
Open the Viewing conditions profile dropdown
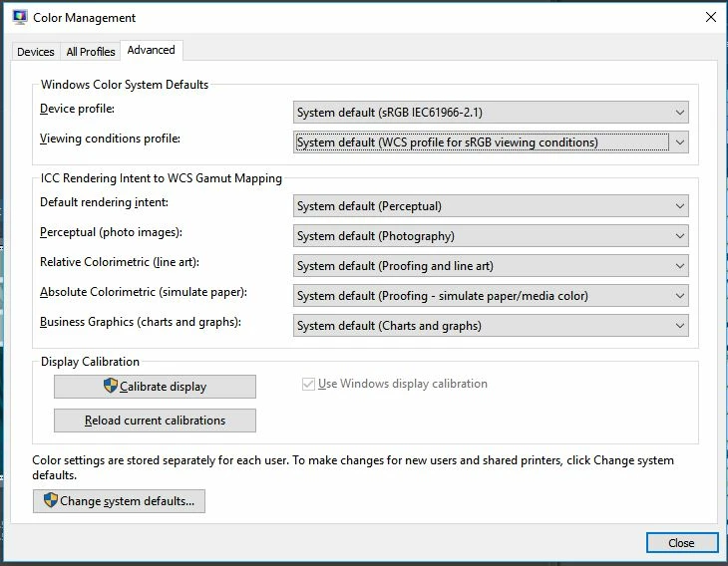click(491, 142)
